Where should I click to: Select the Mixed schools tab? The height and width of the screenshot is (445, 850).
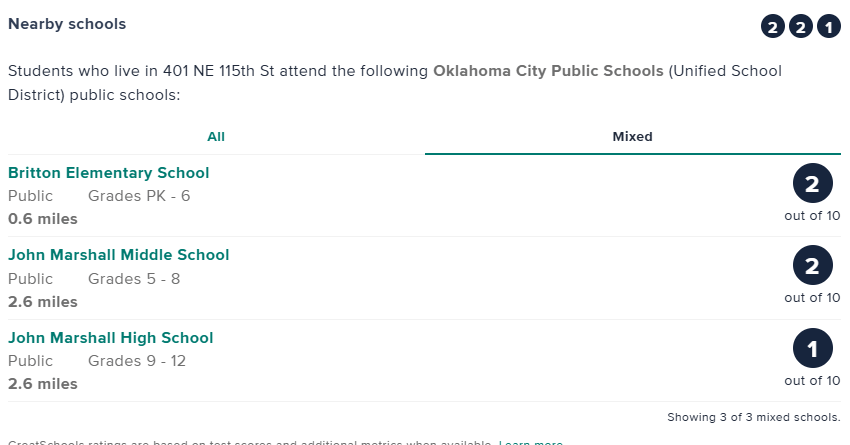click(632, 137)
